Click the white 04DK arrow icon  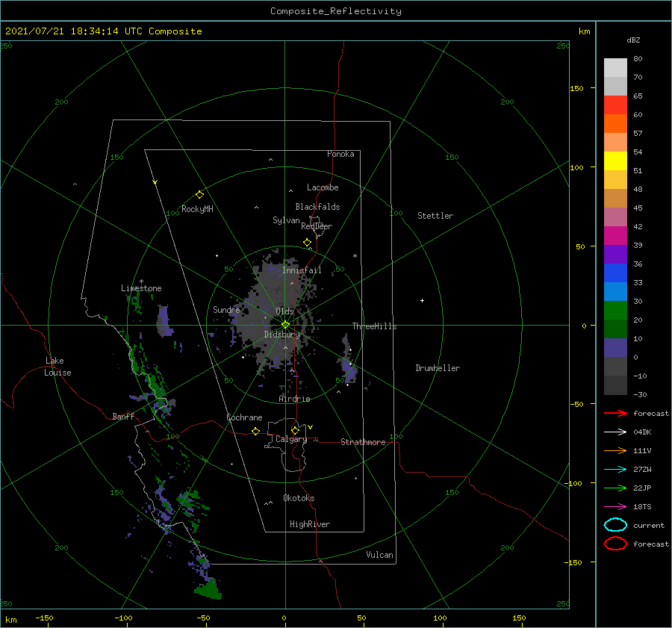click(615, 432)
